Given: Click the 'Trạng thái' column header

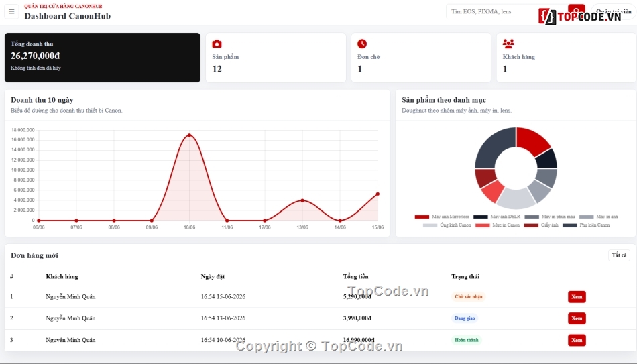Looking at the screenshot, I should point(465,276).
